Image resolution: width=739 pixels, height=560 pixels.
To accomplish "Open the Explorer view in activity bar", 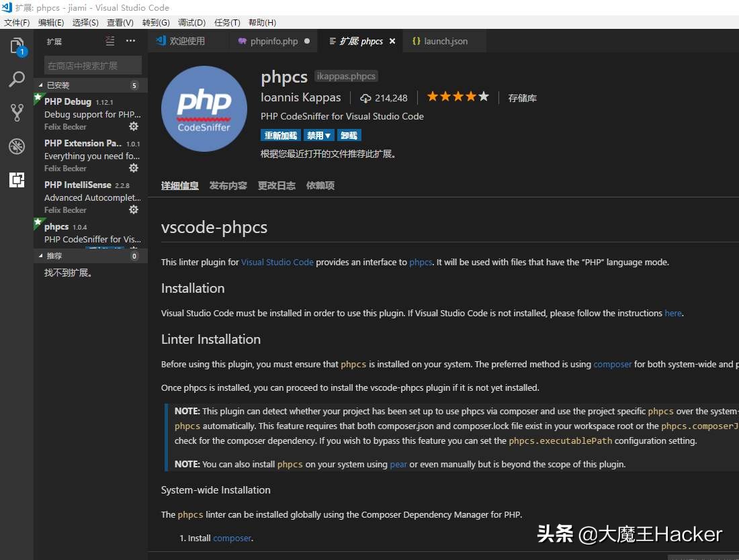I will (x=17, y=46).
